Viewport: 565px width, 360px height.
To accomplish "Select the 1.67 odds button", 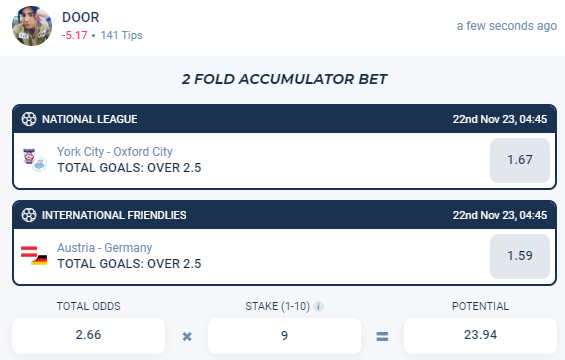I will coord(520,160).
